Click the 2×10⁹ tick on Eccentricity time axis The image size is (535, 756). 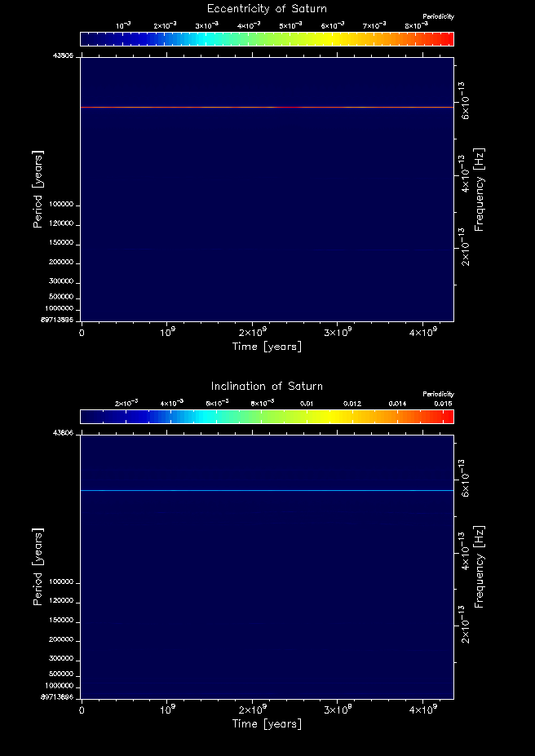252,332
